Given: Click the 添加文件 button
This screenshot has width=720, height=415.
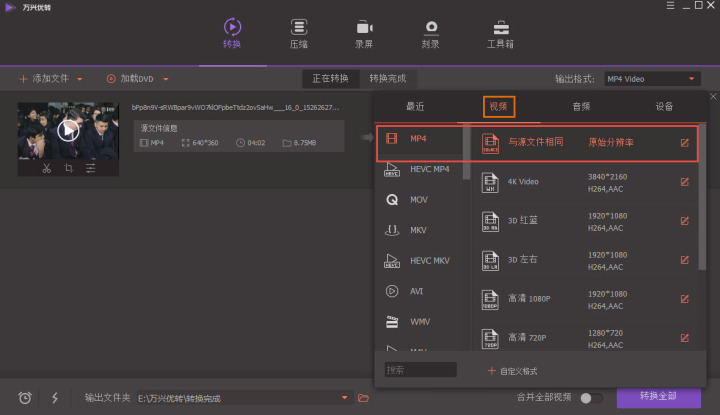Looking at the screenshot, I should point(44,79).
